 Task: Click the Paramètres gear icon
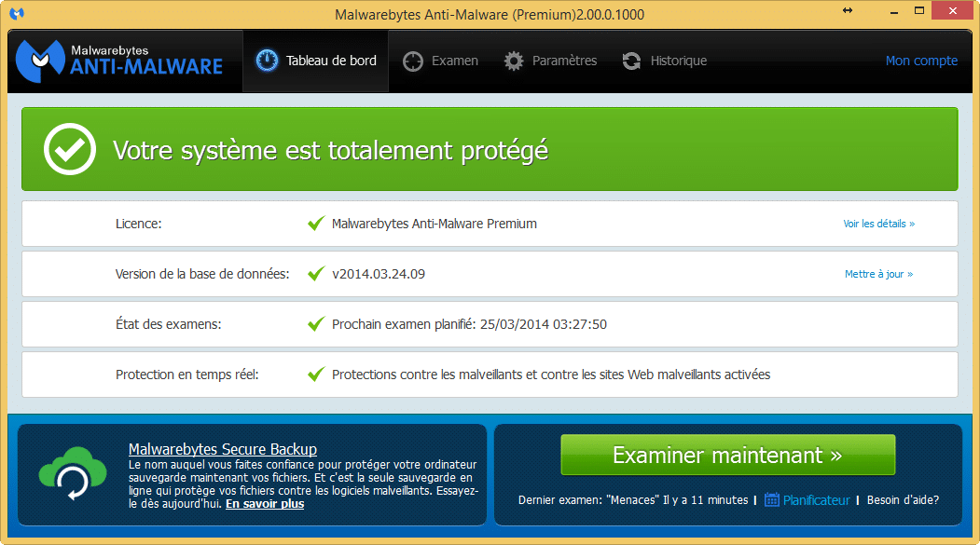pos(514,61)
